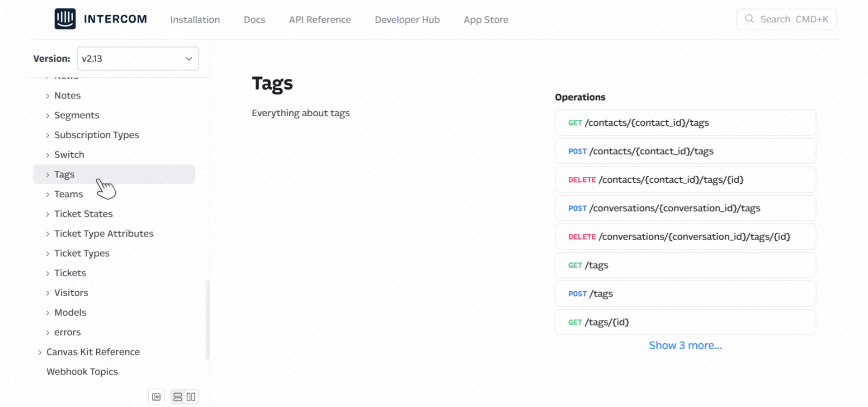Select the Ticket States sidebar item
Image resolution: width=868 pixels, height=407 pixels.
[84, 214]
